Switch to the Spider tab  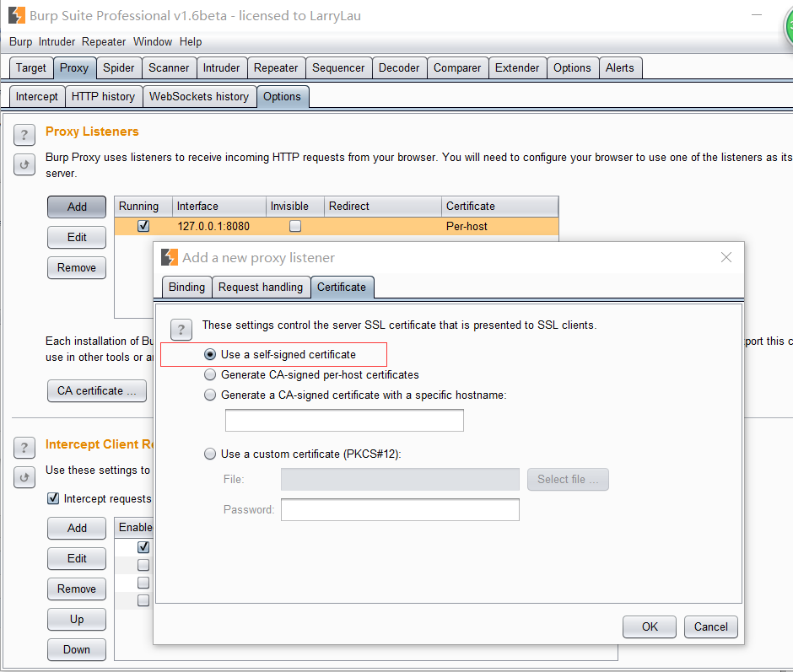point(119,67)
